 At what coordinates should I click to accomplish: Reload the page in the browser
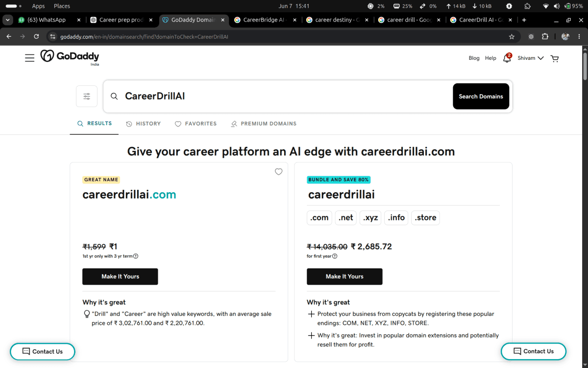[36, 36]
